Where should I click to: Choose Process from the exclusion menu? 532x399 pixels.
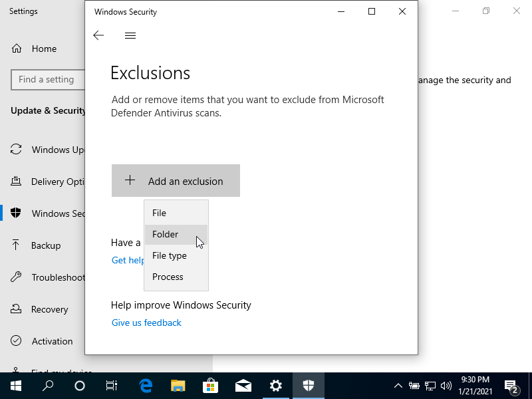tap(176, 277)
